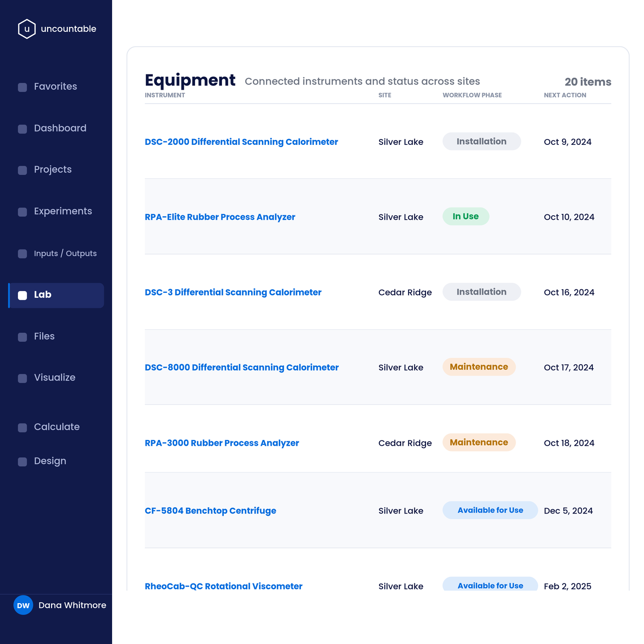This screenshot has height=644, width=644.
Task: Click the Oct 17, 2024 date
Action: tap(569, 367)
